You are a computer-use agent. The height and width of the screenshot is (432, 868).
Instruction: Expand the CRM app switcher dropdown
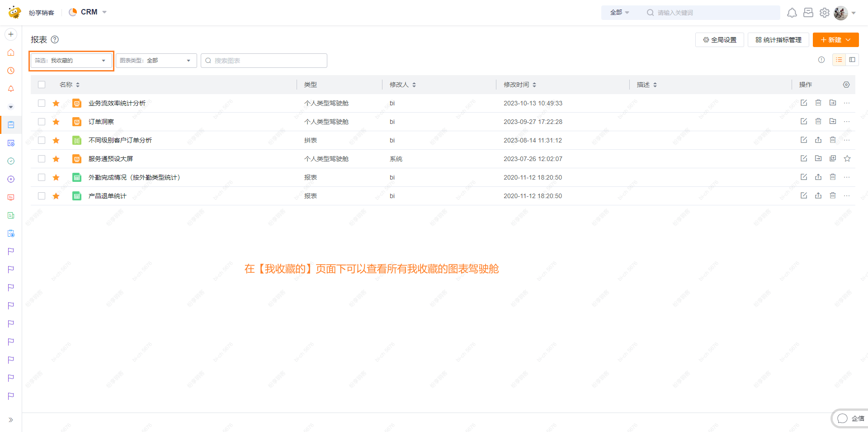(104, 12)
